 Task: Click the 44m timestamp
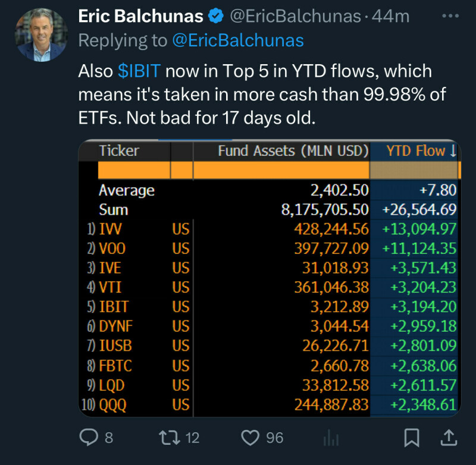390,17
